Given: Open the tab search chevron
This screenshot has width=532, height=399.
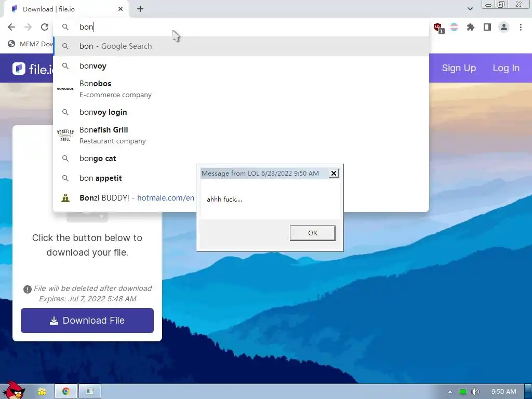Looking at the screenshot, I should (x=470, y=9).
